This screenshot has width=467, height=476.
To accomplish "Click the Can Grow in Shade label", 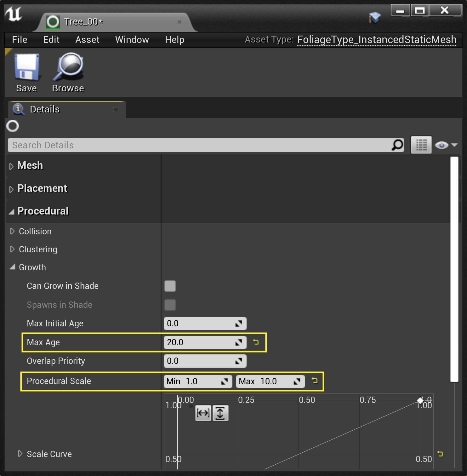I will click(x=63, y=286).
